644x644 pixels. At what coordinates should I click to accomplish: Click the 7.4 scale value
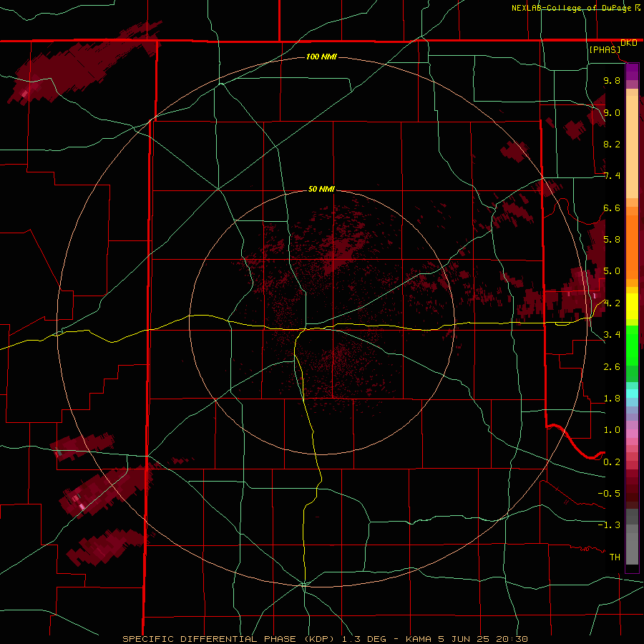612,176
